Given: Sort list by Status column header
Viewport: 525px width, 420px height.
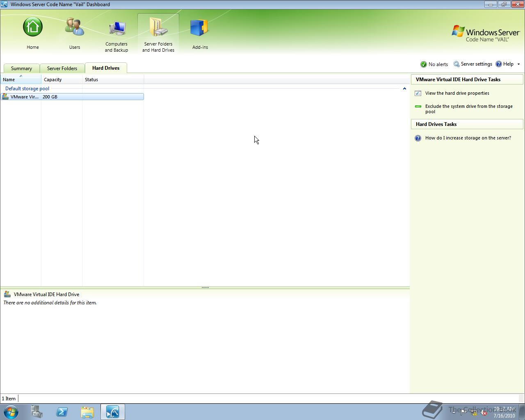Looking at the screenshot, I should tap(113, 80).
